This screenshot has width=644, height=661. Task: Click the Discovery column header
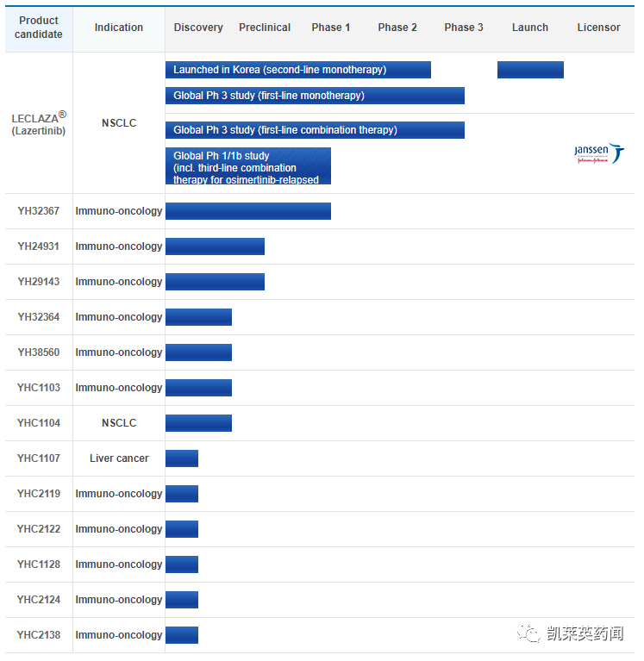(x=198, y=28)
